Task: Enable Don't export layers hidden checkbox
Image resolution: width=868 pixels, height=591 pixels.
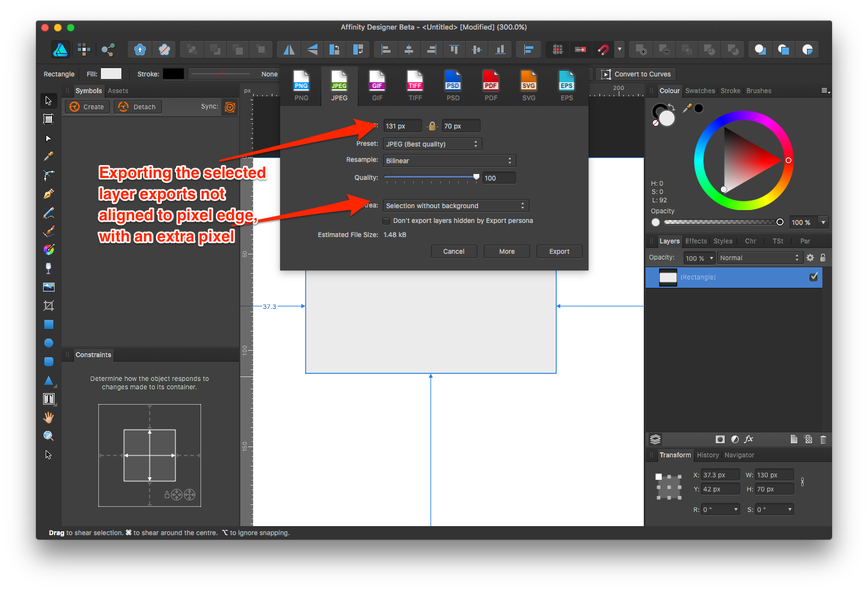Action: pyautogui.click(x=386, y=221)
